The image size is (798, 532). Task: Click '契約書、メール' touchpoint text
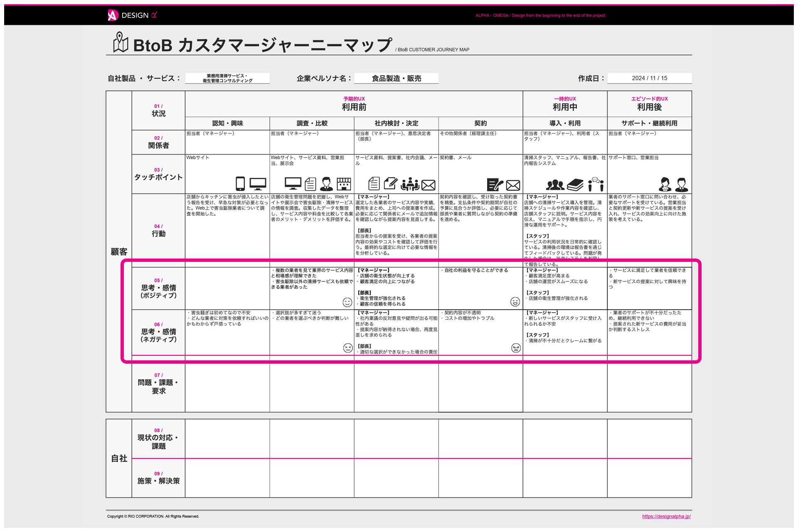[x=456, y=158]
